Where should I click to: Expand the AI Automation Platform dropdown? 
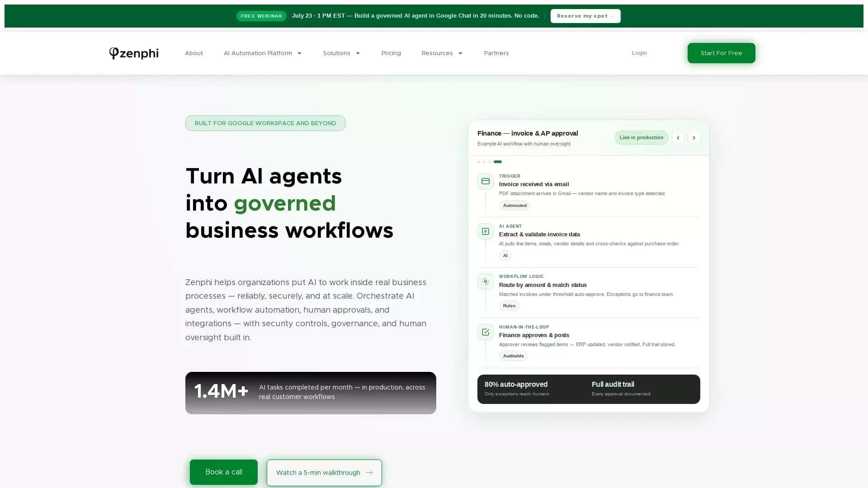263,53
